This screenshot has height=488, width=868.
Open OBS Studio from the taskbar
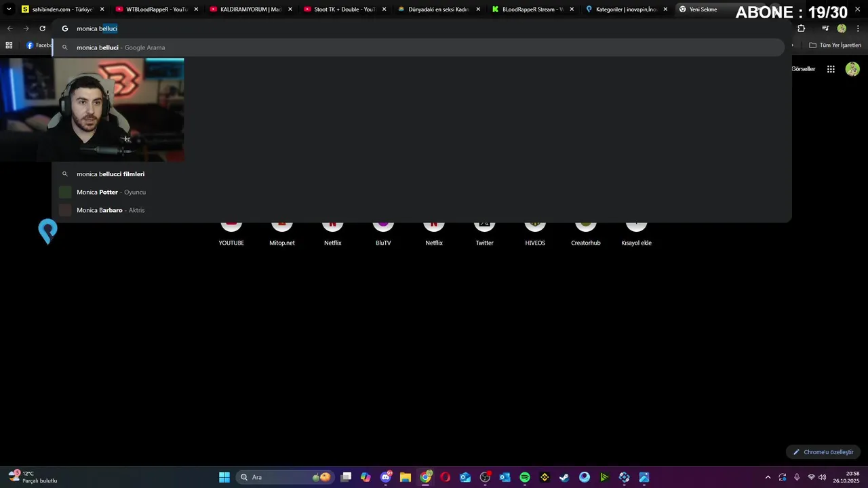485,477
